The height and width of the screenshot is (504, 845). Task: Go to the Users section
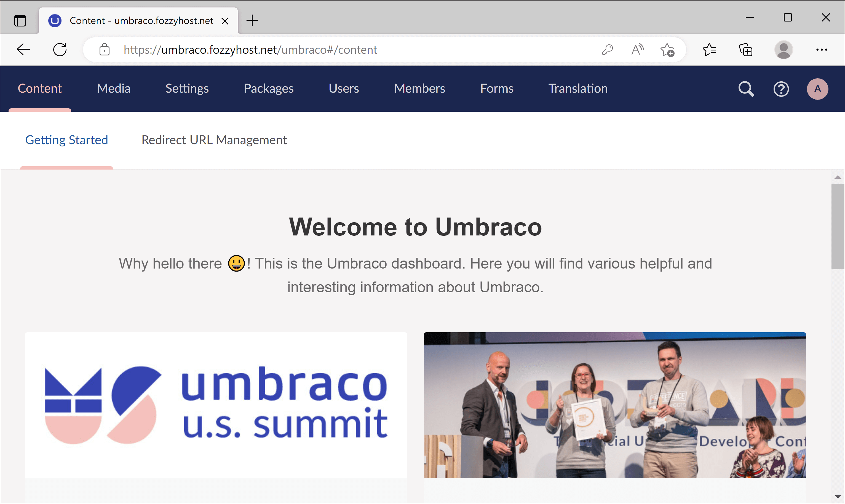point(344,88)
